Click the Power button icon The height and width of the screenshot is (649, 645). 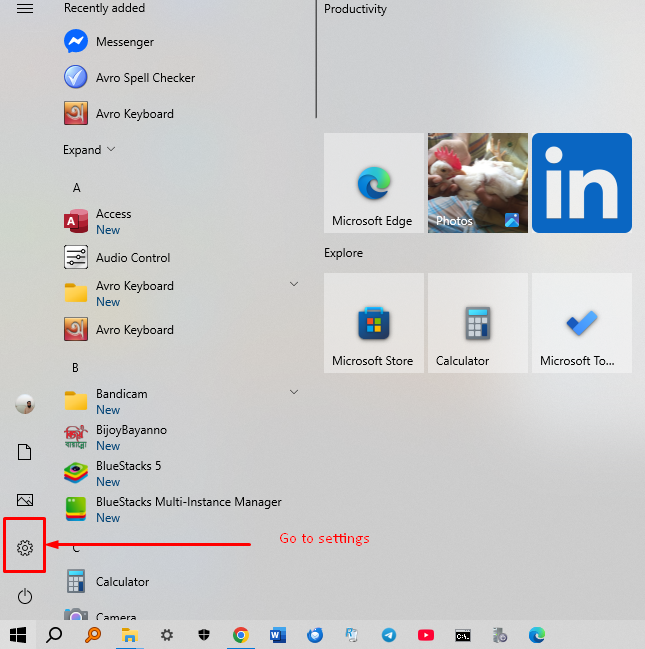[x=25, y=597]
